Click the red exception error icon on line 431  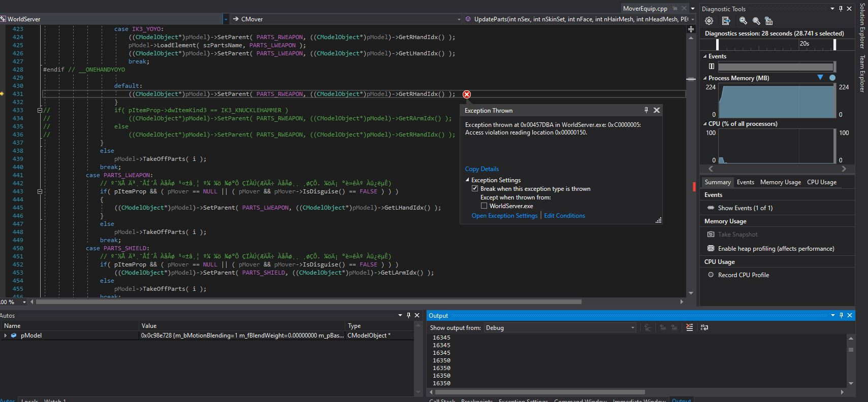[467, 94]
